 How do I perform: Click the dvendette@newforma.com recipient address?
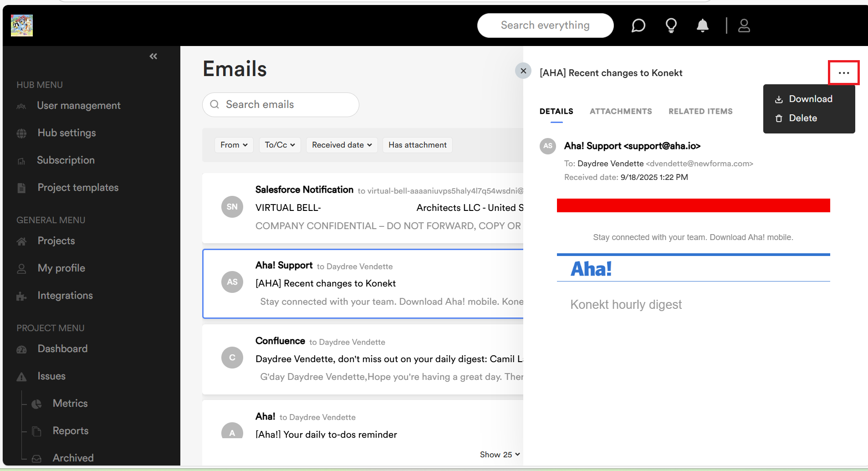(x=700, y=164)
